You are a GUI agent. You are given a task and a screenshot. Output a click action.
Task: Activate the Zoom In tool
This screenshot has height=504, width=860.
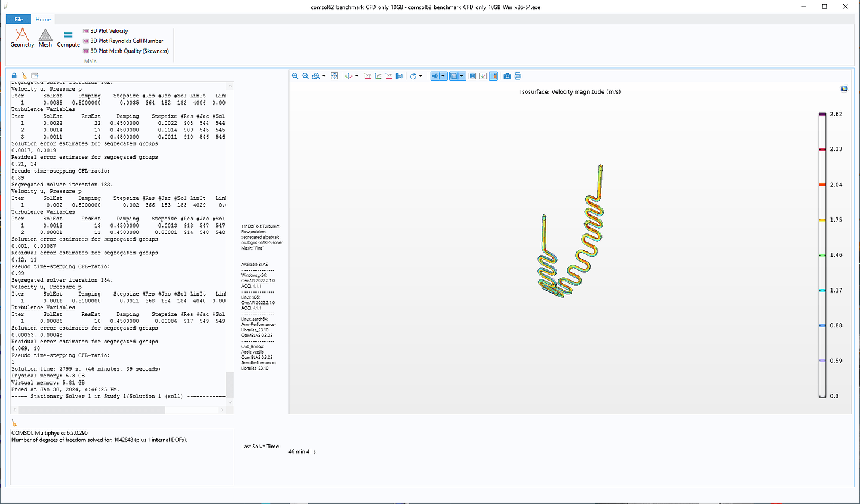click(295, 76)
